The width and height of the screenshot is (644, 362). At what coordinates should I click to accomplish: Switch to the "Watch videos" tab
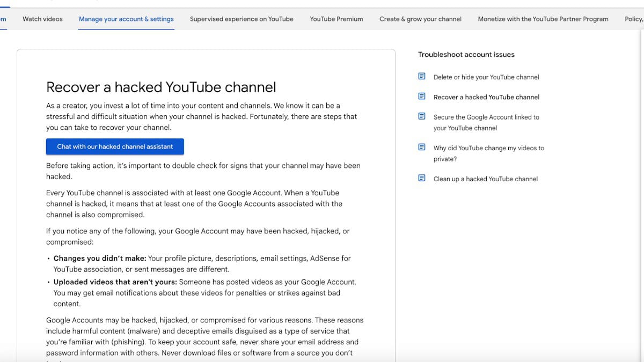click(x=42, y=19)
